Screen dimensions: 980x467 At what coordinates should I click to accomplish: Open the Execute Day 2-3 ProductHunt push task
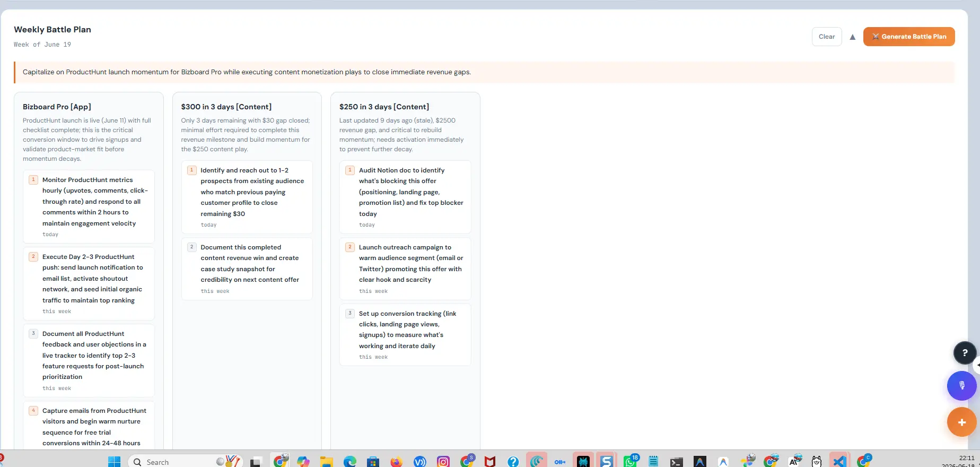point(89,283)
